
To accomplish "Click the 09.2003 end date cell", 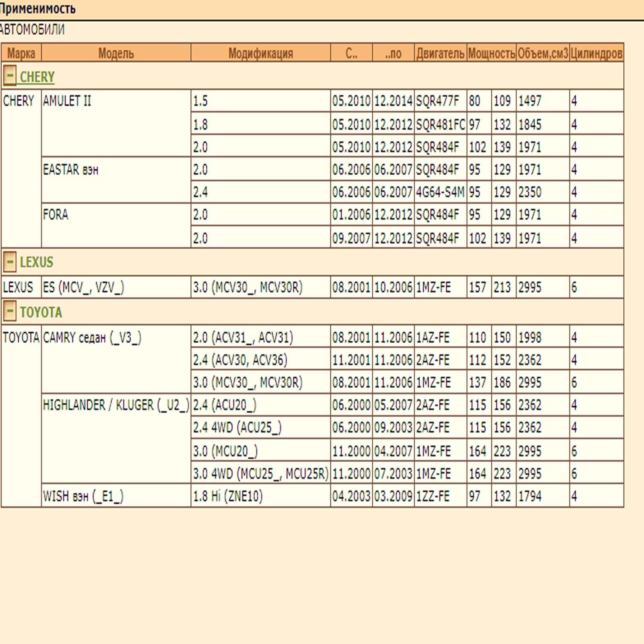I will pos(393,427).
